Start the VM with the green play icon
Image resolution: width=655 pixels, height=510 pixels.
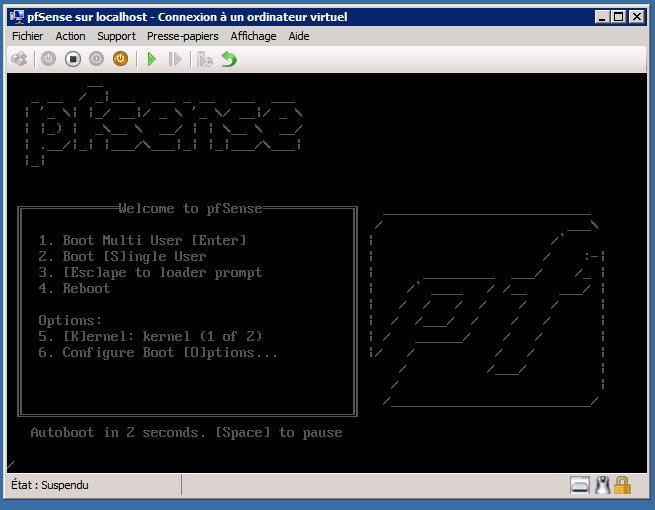152,59
